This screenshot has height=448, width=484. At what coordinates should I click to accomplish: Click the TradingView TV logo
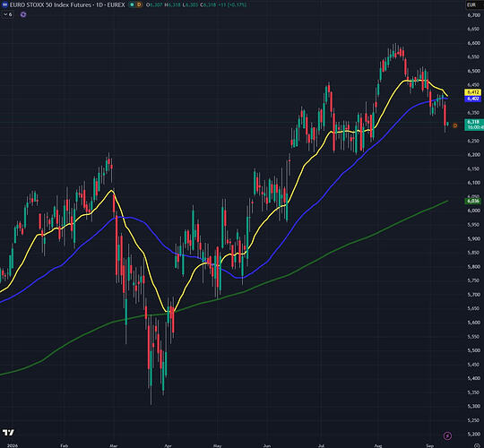8,432
